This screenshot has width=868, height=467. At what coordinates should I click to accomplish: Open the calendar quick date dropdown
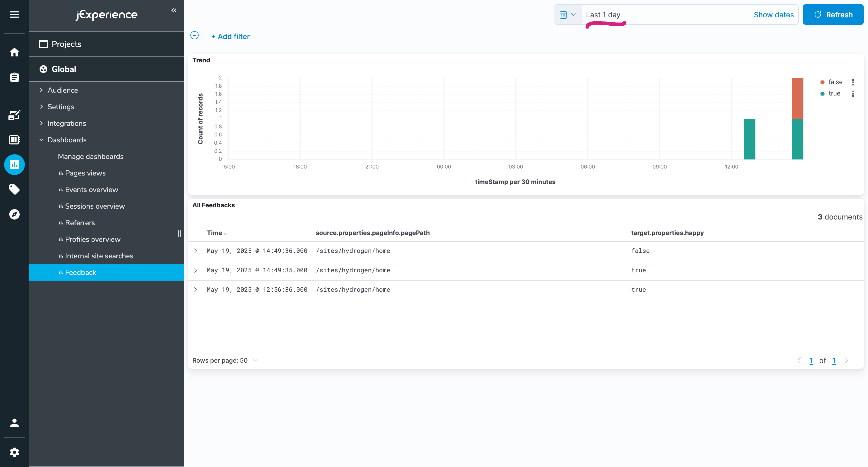(x=568, y=15)
